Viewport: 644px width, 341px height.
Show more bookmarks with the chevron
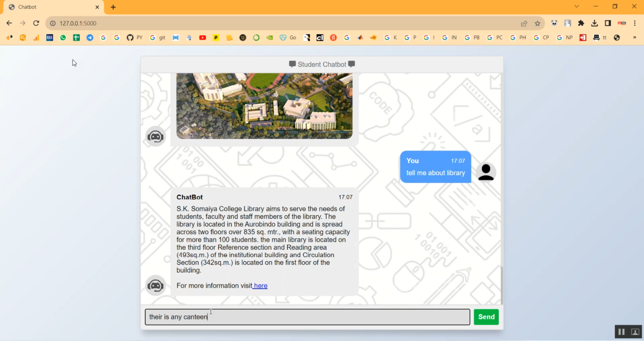click(x=635, y=38)
